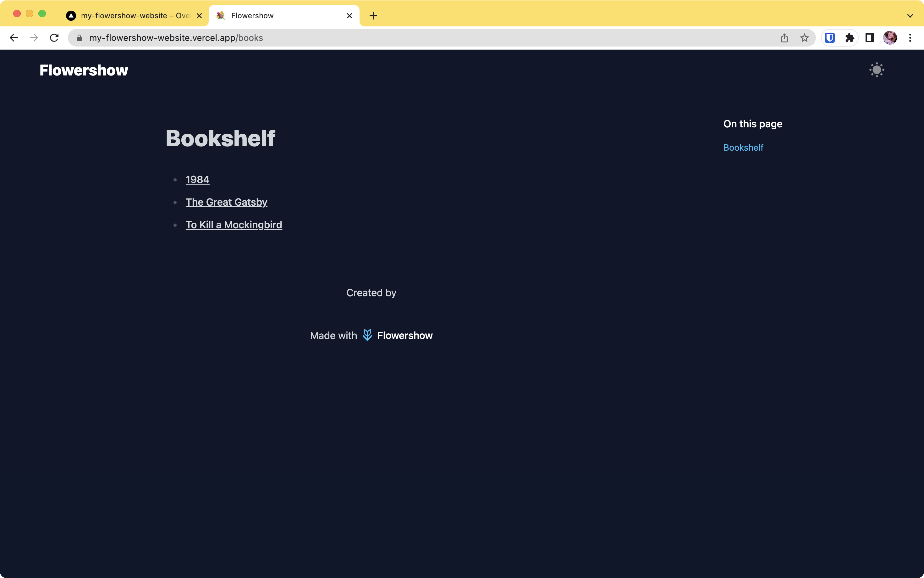Image resolution: width=924 pixels, height=578 pixels.
Task: Click the Flowershow site title in the header
Action: click(x=84, y=70)
